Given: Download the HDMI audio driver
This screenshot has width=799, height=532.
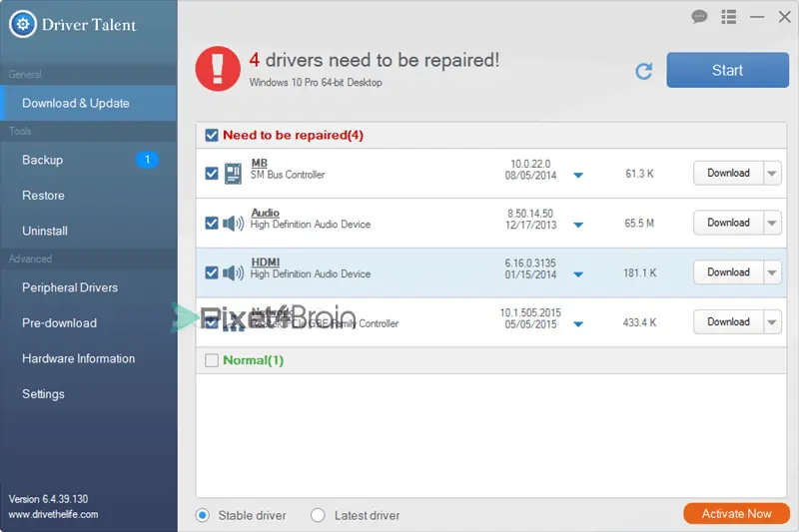Looking at the screenshot, I should pos(728,272).
